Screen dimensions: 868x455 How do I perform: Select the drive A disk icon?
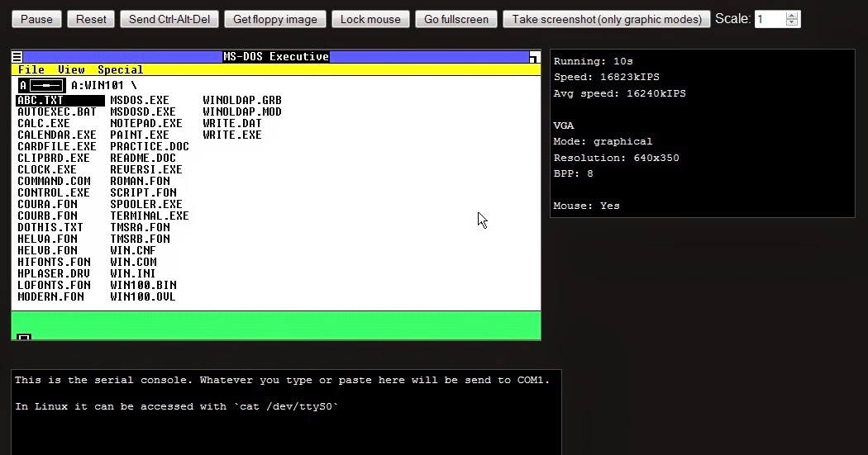pos(41,85)
